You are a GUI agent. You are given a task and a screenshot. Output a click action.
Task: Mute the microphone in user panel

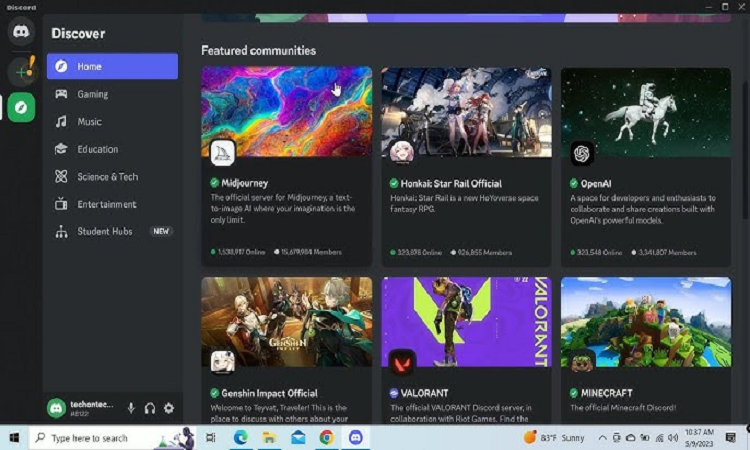pyautogui.click(x=131, y=408)
